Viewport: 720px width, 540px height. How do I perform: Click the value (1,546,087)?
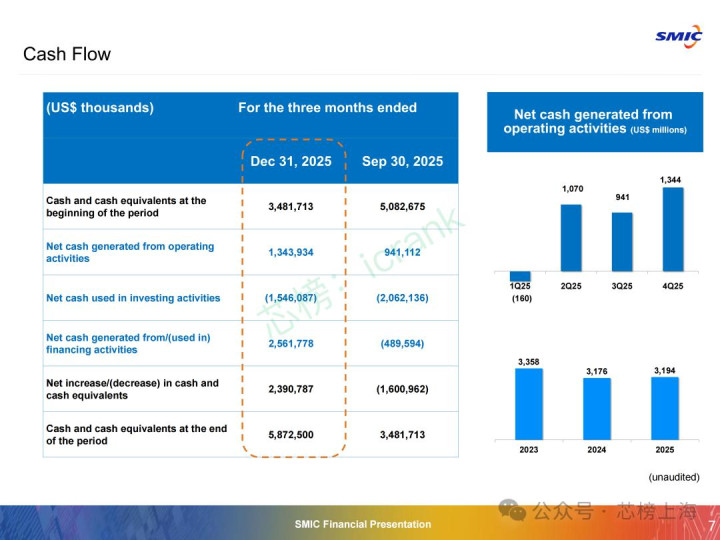coord(291,298)
